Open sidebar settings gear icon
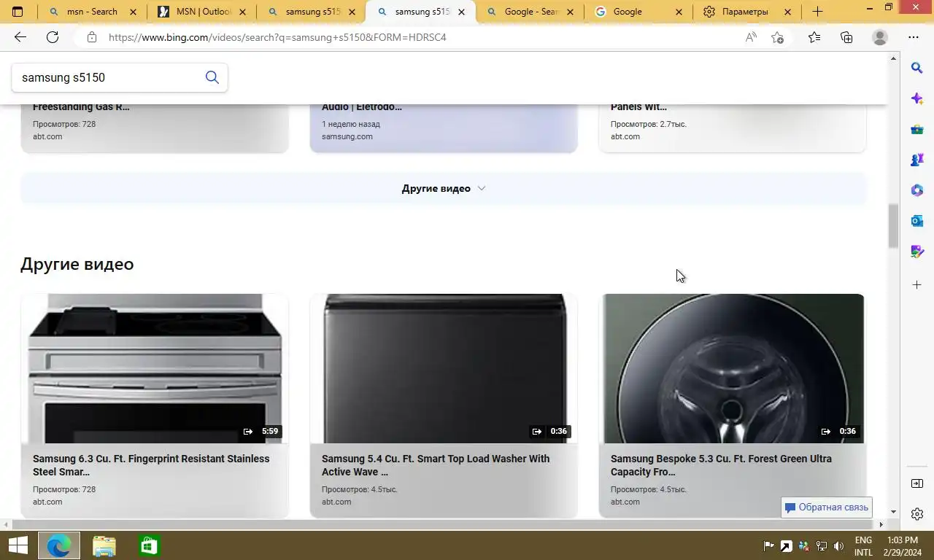The height and width of the screenshot is (560, 934). coord(917,514)
